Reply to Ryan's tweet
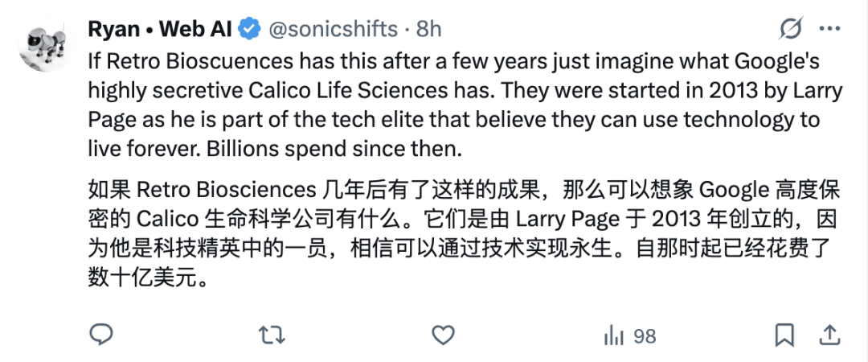Viewport: 868px width, 362px height. tap(100, 334)
